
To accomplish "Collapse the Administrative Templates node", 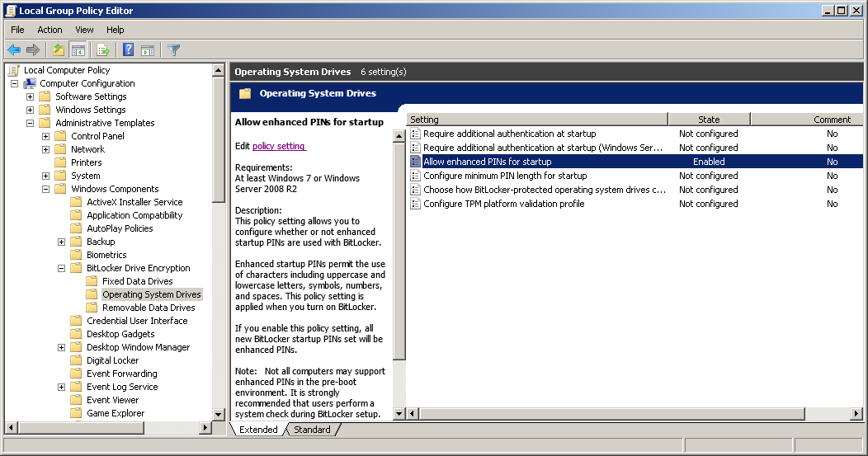I will click(x=30, y=124).
